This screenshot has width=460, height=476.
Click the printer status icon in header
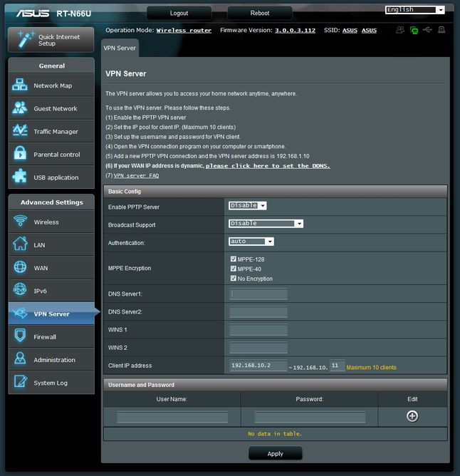[x=441, y=30]
